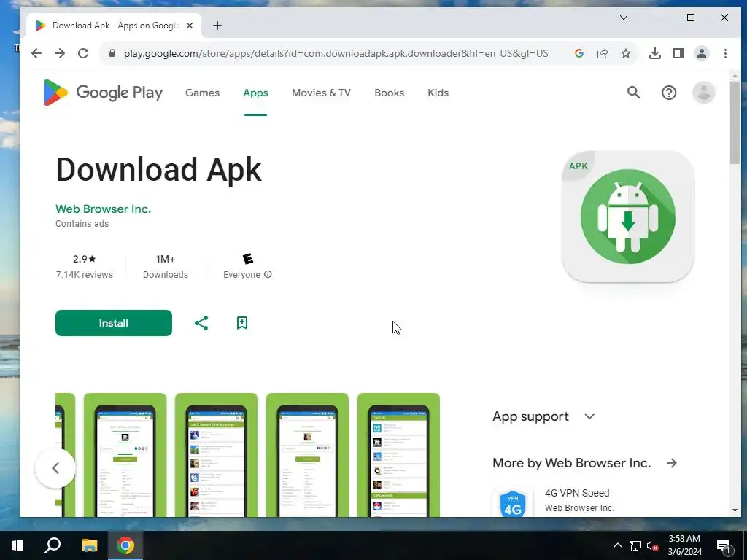Click the padlock site info icon
Screen dimensions: 747x560
click(x=112, y=53)
